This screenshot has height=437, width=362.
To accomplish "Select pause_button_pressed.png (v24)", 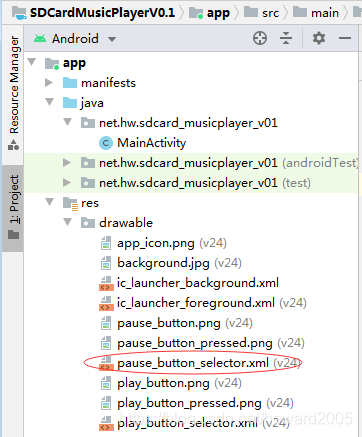I will (211, 343).
